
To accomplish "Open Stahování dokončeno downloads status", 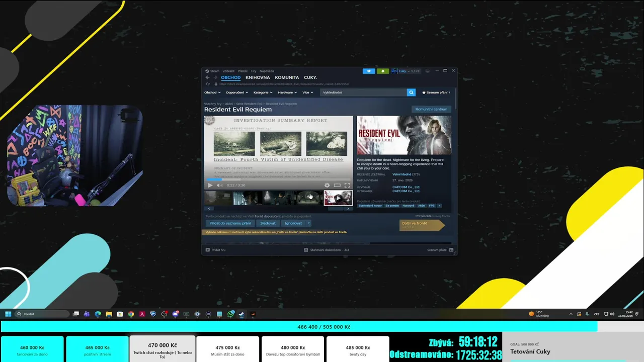I will pyautogui.click(x=327, y=250).
